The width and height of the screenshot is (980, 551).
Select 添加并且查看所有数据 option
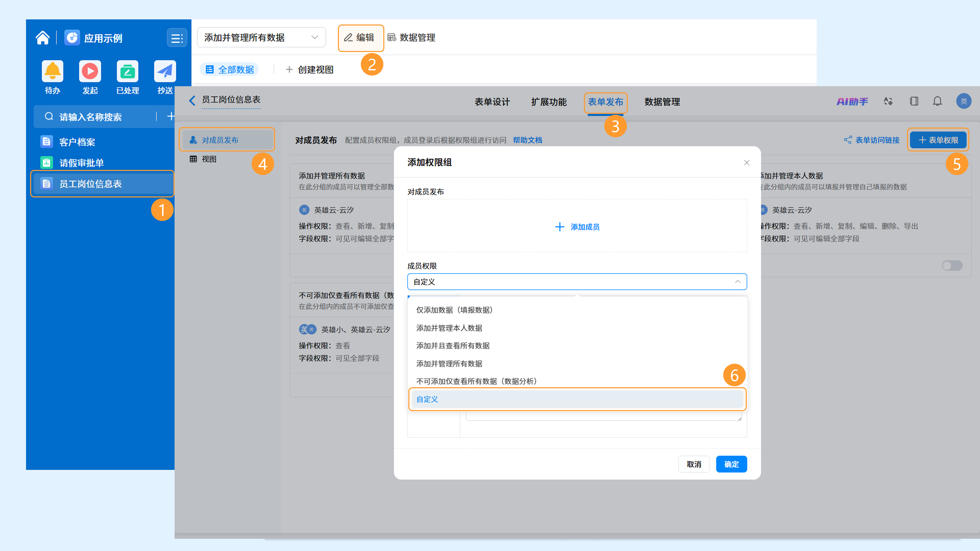coord(578,346)
